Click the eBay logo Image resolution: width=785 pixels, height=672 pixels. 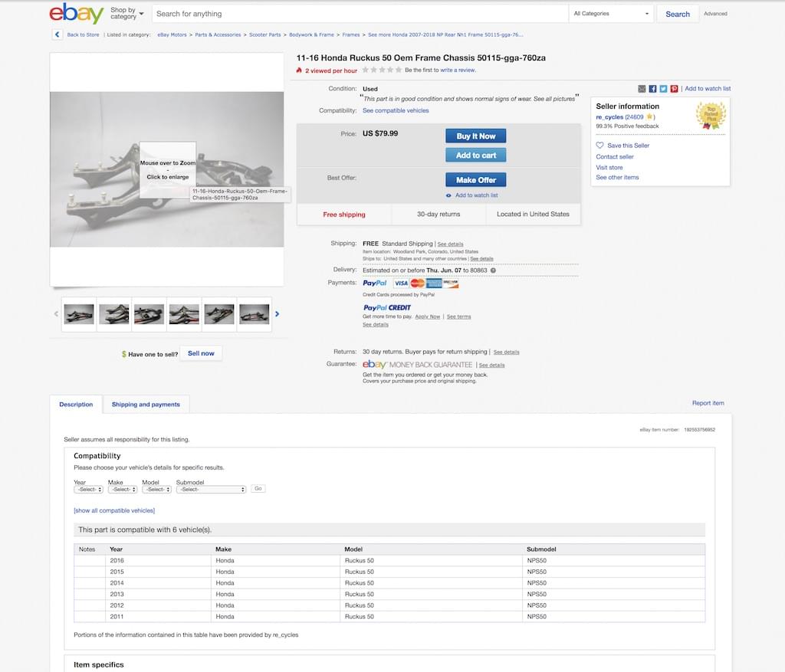[77, 14]
